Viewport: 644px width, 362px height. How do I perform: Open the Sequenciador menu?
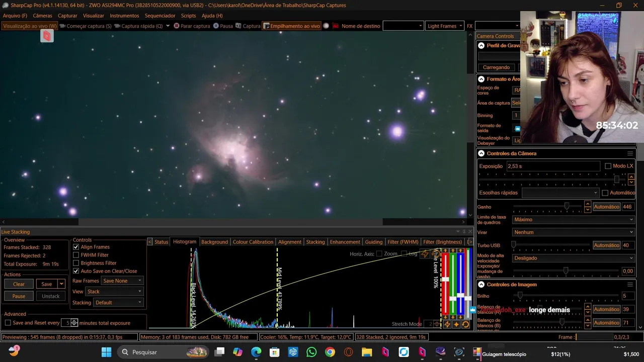160,16
